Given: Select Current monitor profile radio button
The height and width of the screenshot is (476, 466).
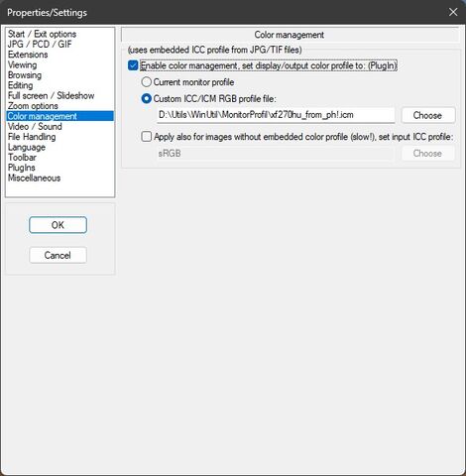Looking at the screenshot, I should coord(147,82).
